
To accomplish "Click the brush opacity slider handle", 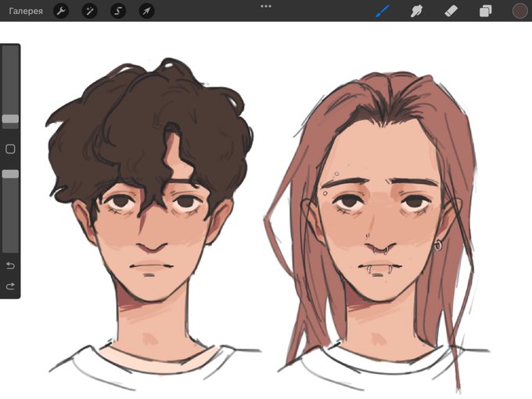I will pyautogui.click(x=10, y=174).
